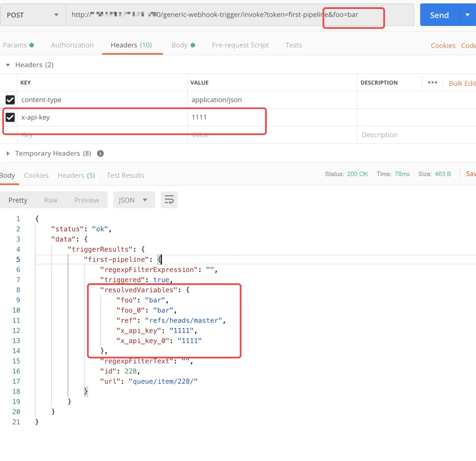Click the wrap lines icon in response toolbar
Screen dimensions: 476x461
pyautogui.click(x=169, y=200)
